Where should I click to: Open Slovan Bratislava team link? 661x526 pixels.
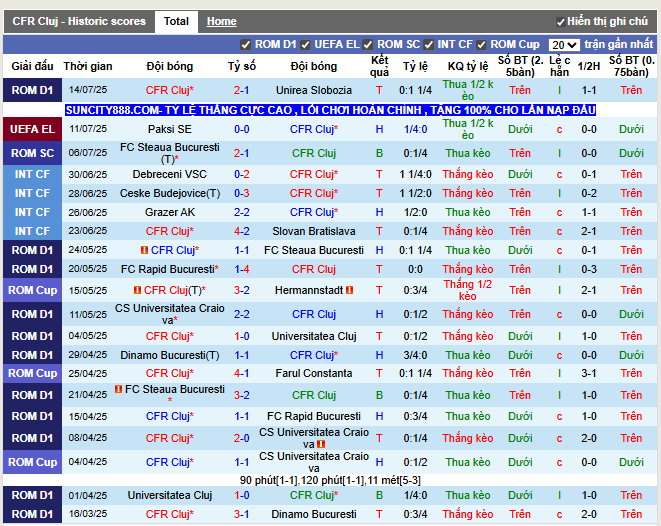point(314,231)
